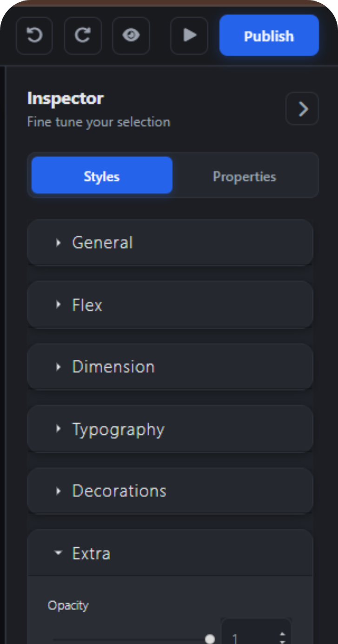The height and width of the screenshot is (644, 338).
Task: Click inside the opacity value field
Action: (251, 636)
